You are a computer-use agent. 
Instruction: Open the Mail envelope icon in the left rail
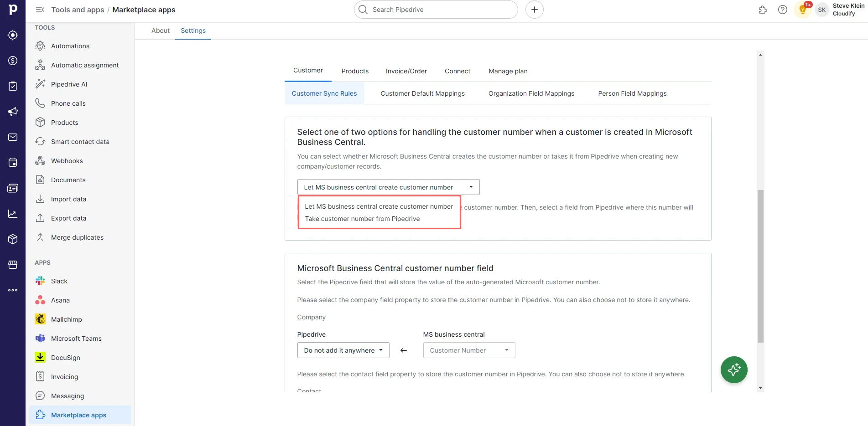click(x=13, y=137)
